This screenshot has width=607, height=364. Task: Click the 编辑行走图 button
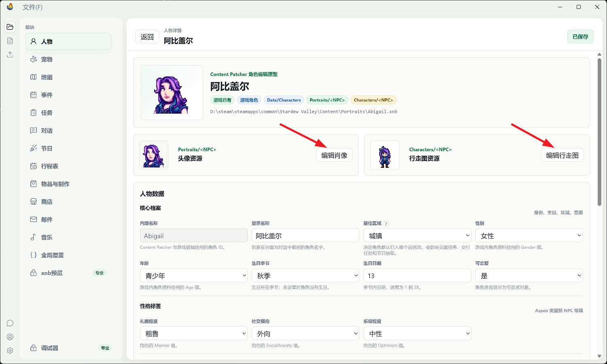point(562,155)
